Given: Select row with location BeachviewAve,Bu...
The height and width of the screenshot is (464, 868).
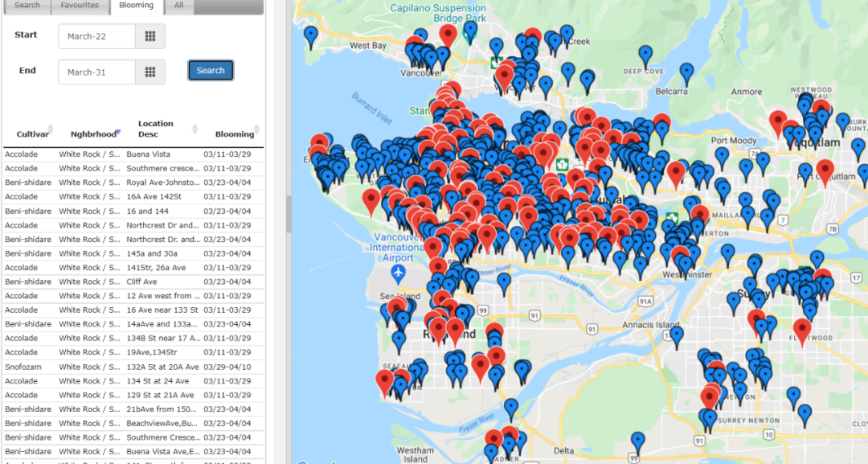Looking at the screenshot, I should tap(133, 423).
